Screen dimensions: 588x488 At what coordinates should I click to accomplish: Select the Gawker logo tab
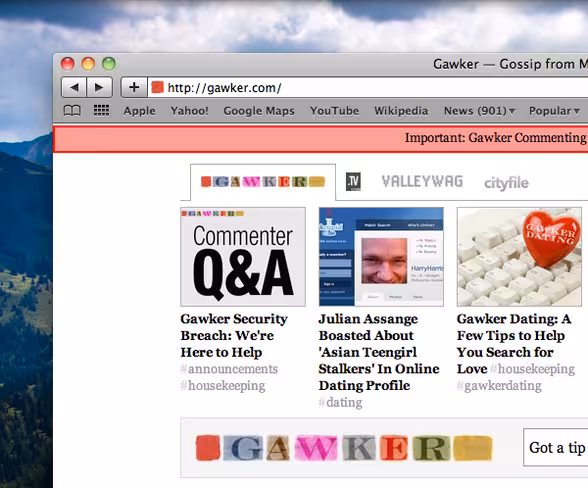click(263, 182)
